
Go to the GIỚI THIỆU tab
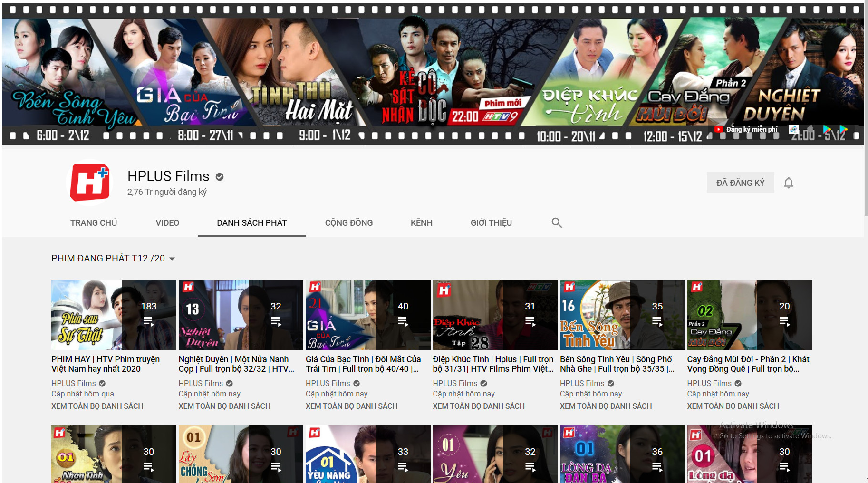click(491, 223)
